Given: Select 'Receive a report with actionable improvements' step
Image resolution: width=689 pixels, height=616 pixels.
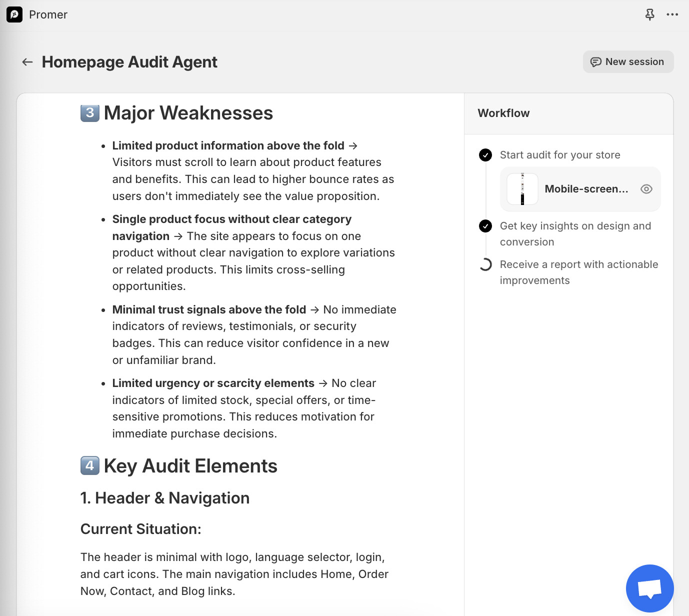Looking at the screenshot, I should pyautogui.click(x=579, y=272).
